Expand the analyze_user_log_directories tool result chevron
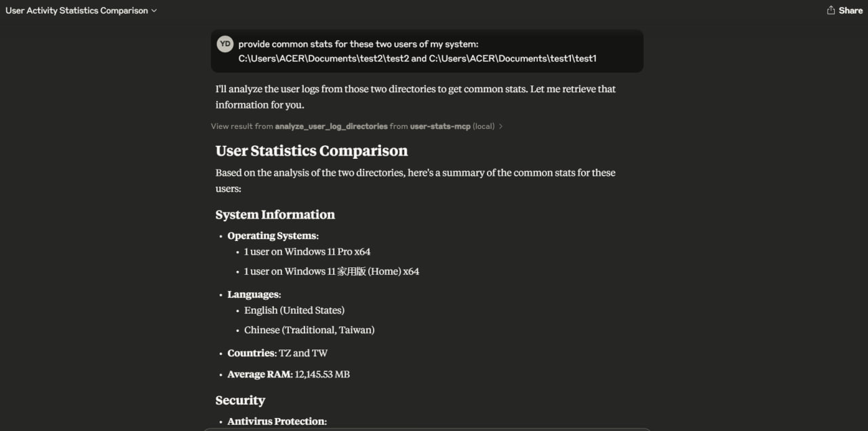868x431 pixels. click(500, 126)
